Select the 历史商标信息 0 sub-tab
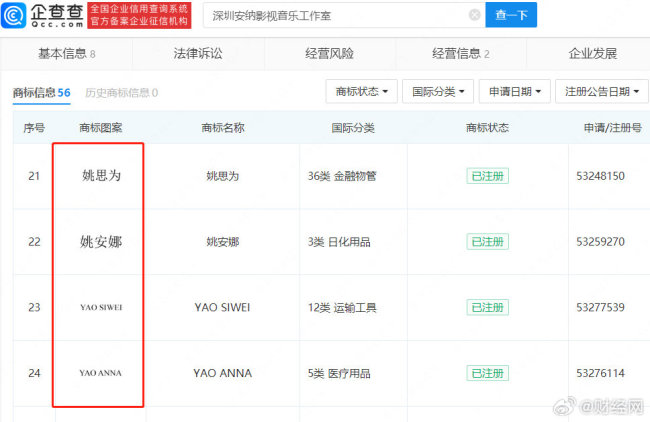 click(x=121, y=92)
